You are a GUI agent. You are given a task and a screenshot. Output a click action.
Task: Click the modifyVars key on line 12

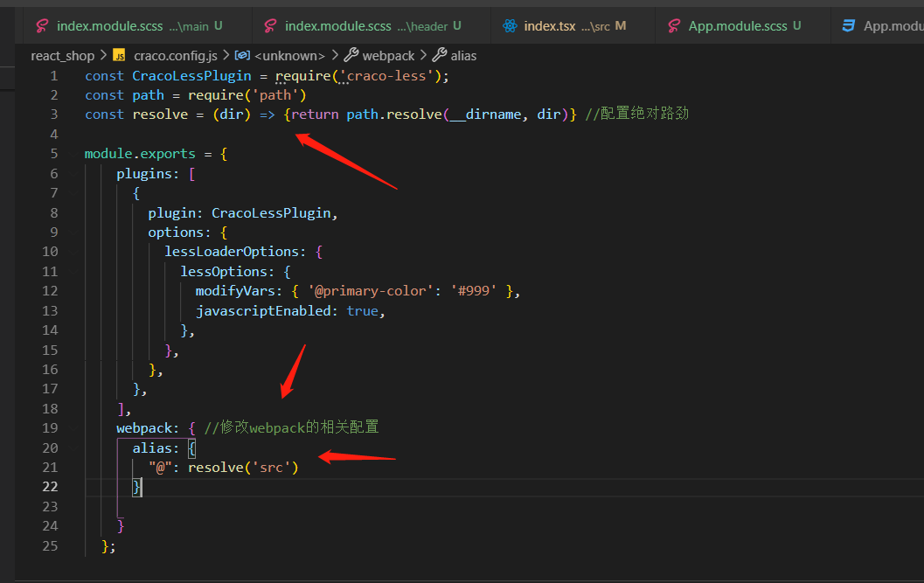[x=235, y=291]
